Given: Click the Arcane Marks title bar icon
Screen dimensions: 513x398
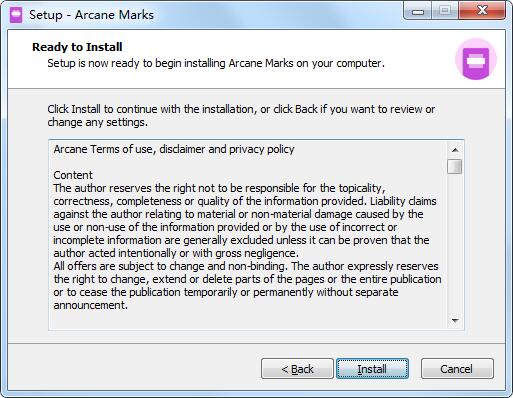Looking at the screenshot, I should 16,15.
